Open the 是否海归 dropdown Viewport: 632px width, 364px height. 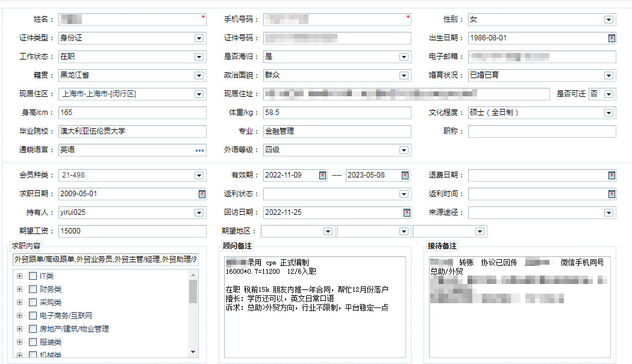[404, 57]
